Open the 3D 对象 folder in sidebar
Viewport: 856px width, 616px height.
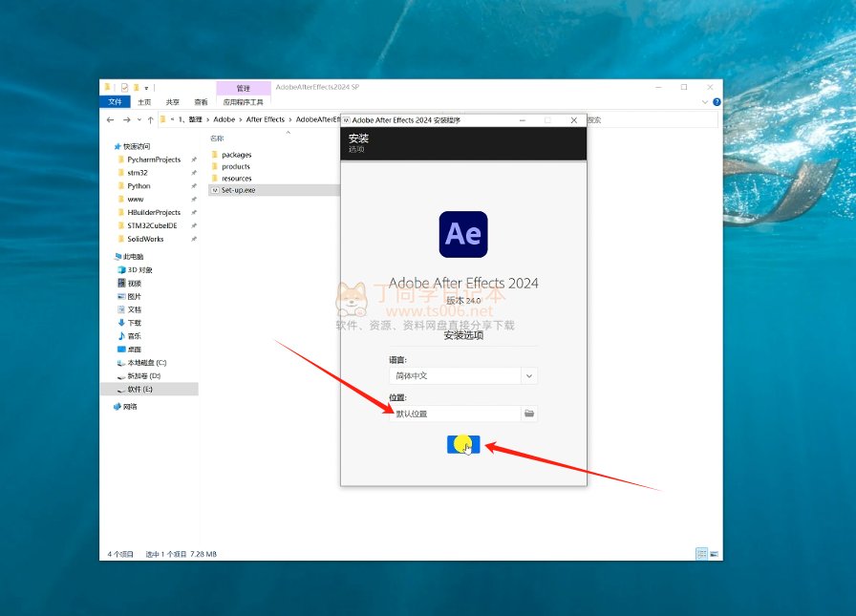pyautogui.click(x=139, y=269)
